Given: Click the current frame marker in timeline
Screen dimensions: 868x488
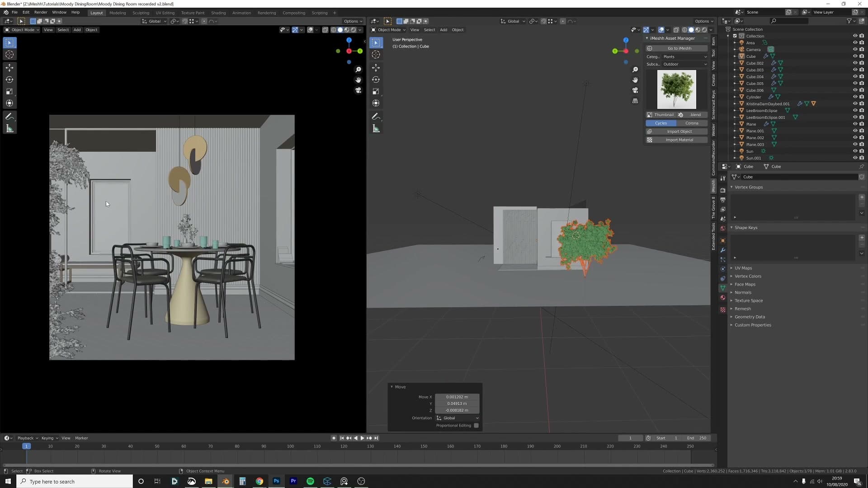Looking at the screenshot, I should click(26, 446).
